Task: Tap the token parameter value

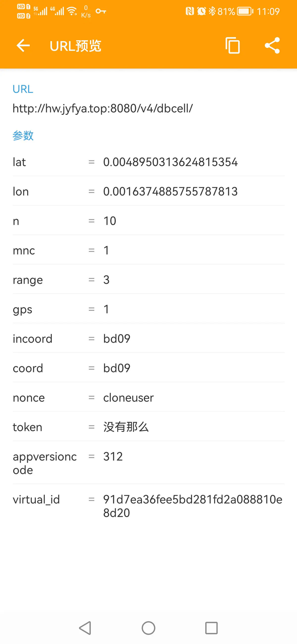Action: coord(126,427)
